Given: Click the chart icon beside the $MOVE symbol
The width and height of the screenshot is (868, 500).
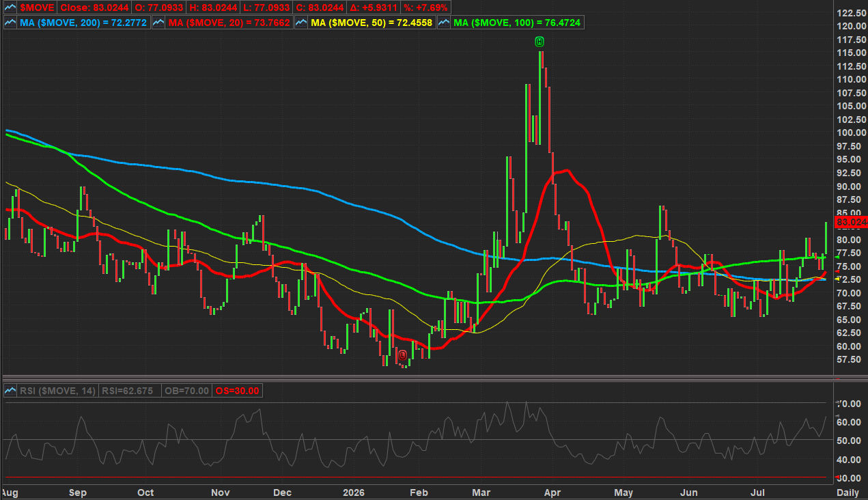Looking at the screenshot, I should [x=10, y=7].
